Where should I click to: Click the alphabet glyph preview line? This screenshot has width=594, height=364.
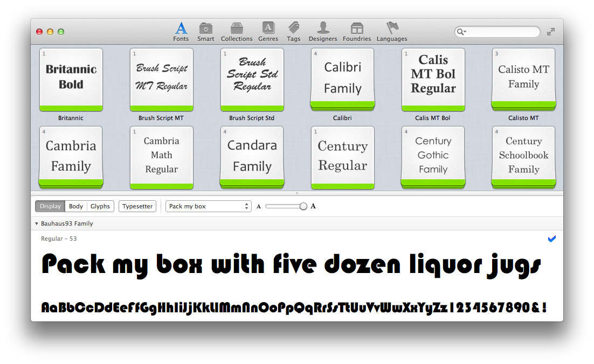tap(294, 307)
